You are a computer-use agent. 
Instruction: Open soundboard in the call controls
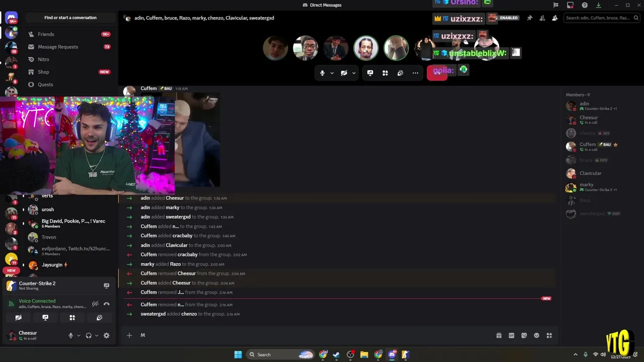400,73
